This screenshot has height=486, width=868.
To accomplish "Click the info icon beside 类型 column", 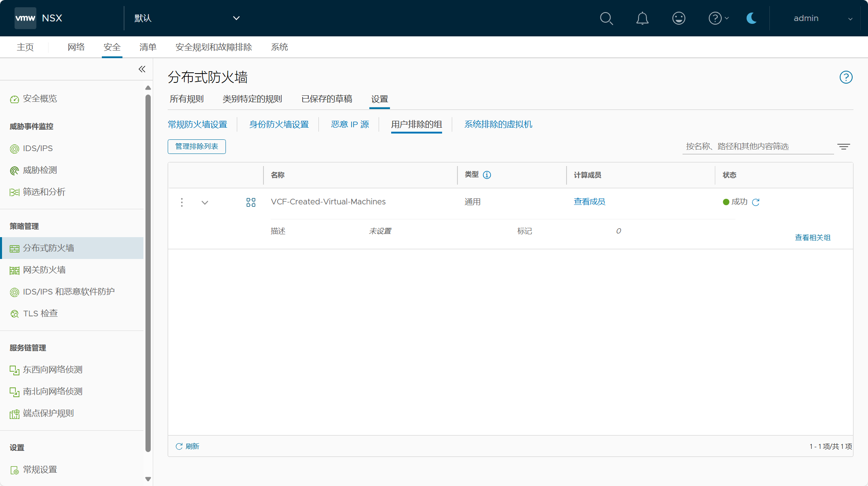I will coord(487,175).
